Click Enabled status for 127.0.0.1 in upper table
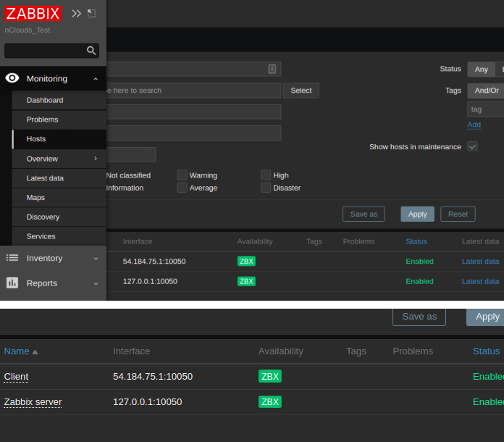The height and width of the screenshot is (442, 504). (419, 281)
